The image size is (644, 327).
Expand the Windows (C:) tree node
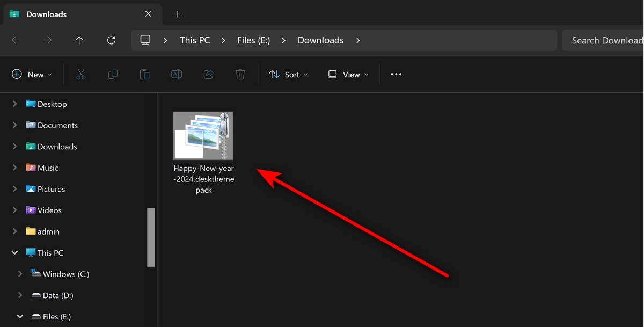[x=20, y=274]
